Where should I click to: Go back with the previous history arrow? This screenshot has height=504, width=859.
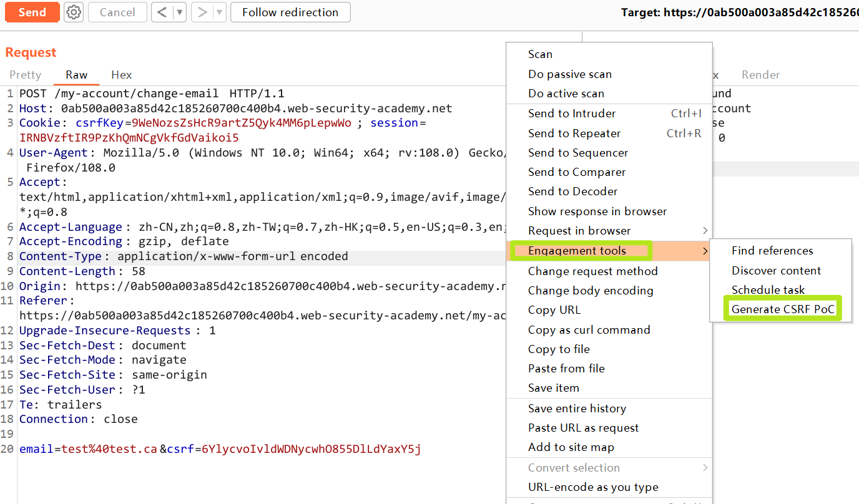tap(162, 12)
